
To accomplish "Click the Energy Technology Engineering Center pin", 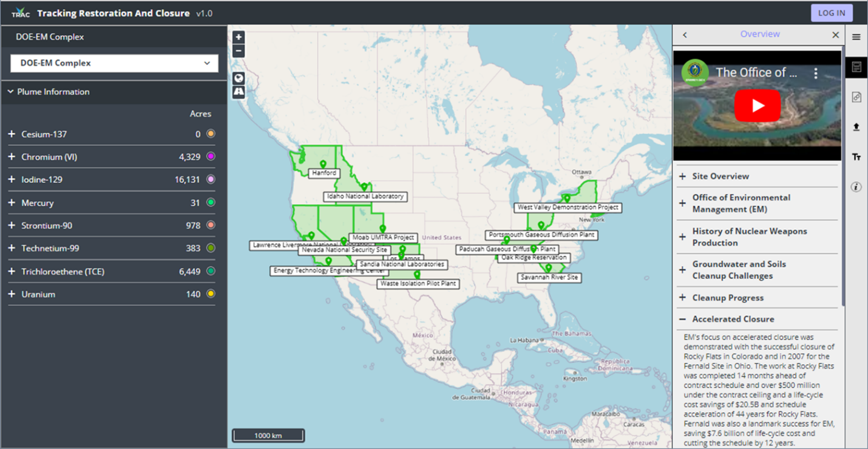I will (x=328, y=261).
